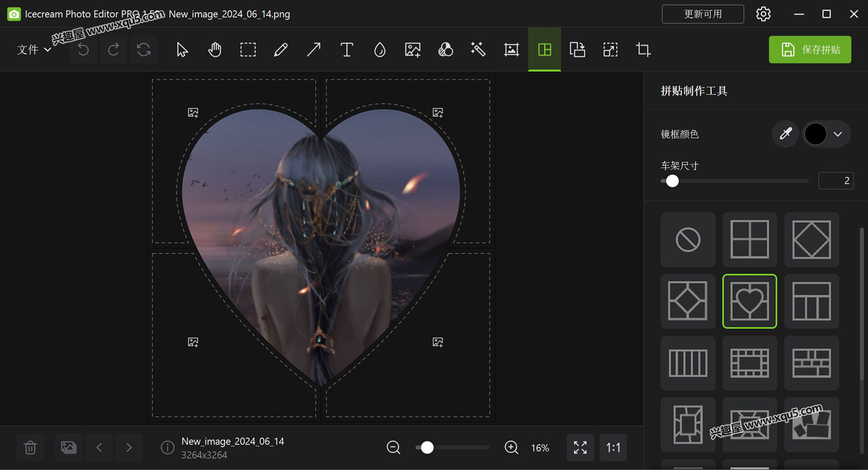Show image info via the info icon
868x470 pixels.
tap(167, 447)
